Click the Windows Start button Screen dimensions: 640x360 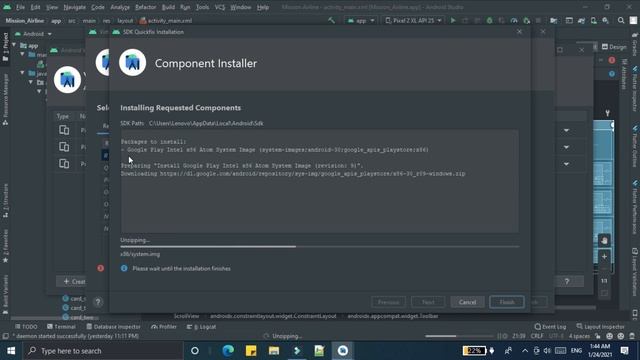[11, 351]
